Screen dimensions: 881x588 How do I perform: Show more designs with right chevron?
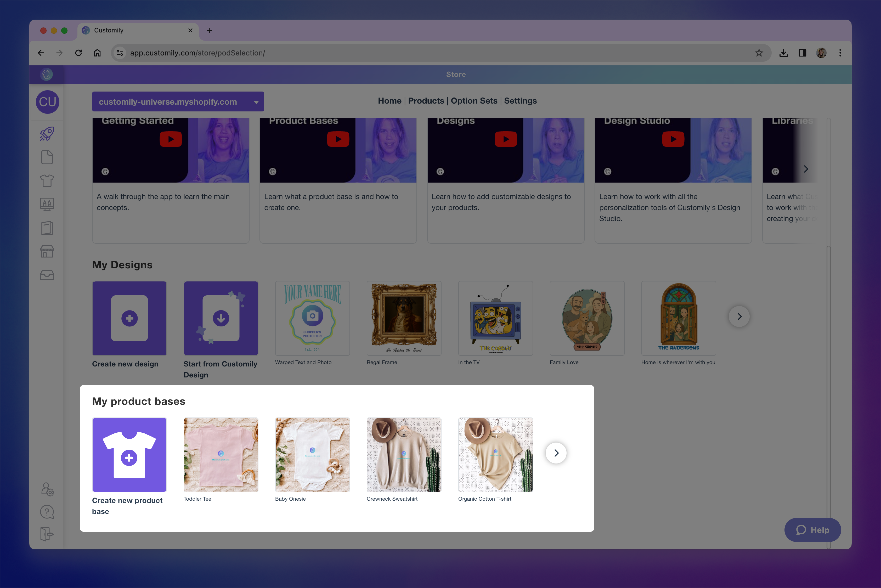(739, 316)
